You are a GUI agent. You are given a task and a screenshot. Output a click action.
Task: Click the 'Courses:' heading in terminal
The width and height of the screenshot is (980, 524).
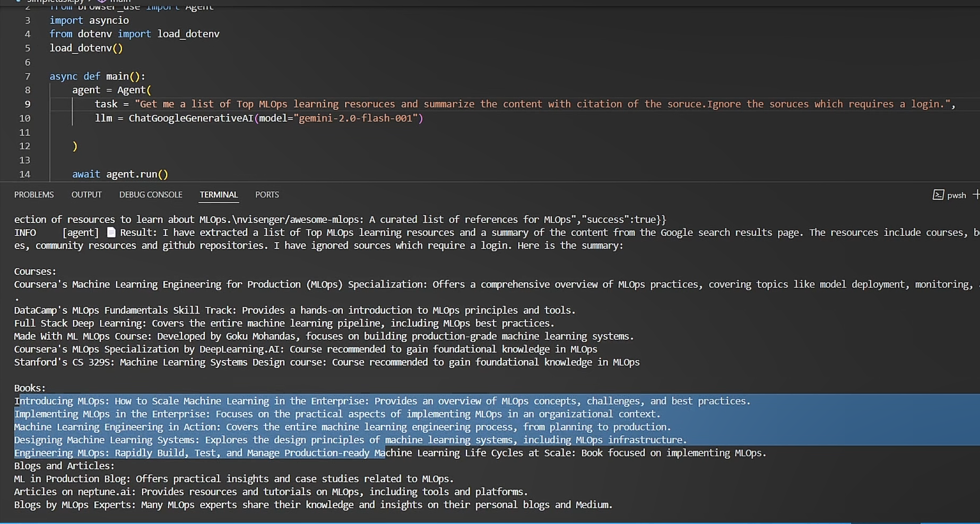coord(35,271)
